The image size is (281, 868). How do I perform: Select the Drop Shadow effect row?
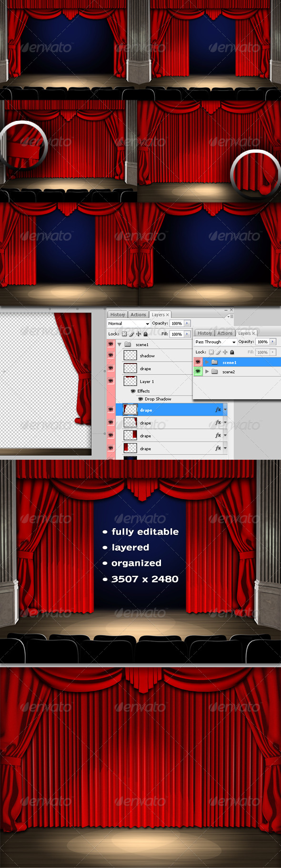click(x=158, y=399)
